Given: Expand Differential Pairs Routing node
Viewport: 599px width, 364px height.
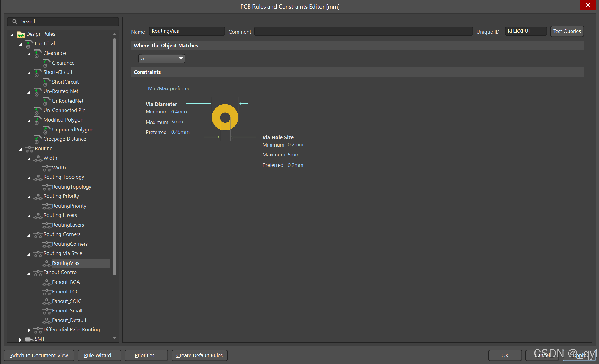Looking at the screenshot, I should coord(29,330).
